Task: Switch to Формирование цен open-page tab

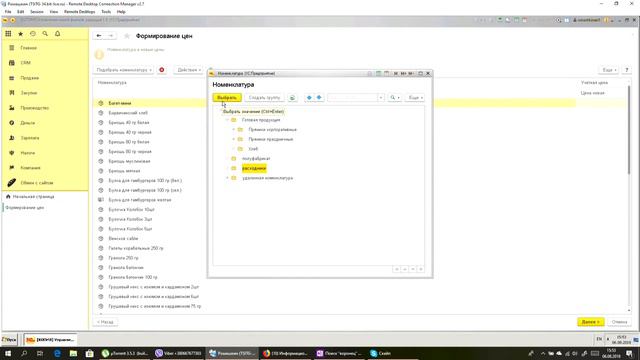Action: tap(24, 208)
